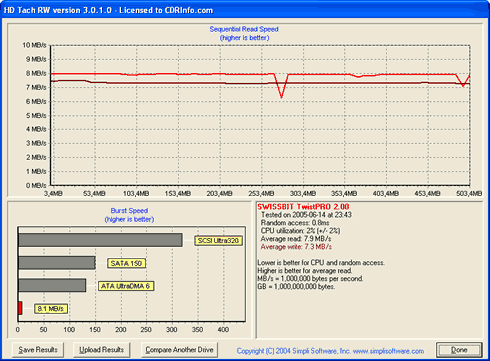The height and width of the screenshot is (361, 490).
Task: Open Upload Results
Action: pos(101,350)
